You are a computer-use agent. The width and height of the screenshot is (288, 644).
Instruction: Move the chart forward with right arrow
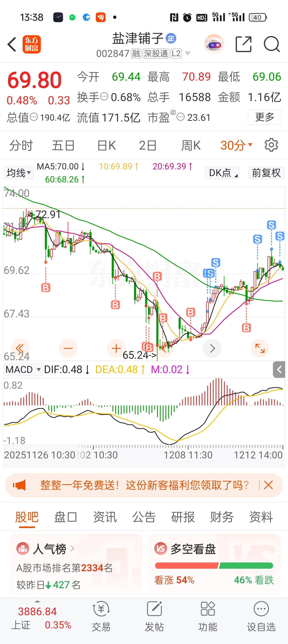(x=212, y=348)
